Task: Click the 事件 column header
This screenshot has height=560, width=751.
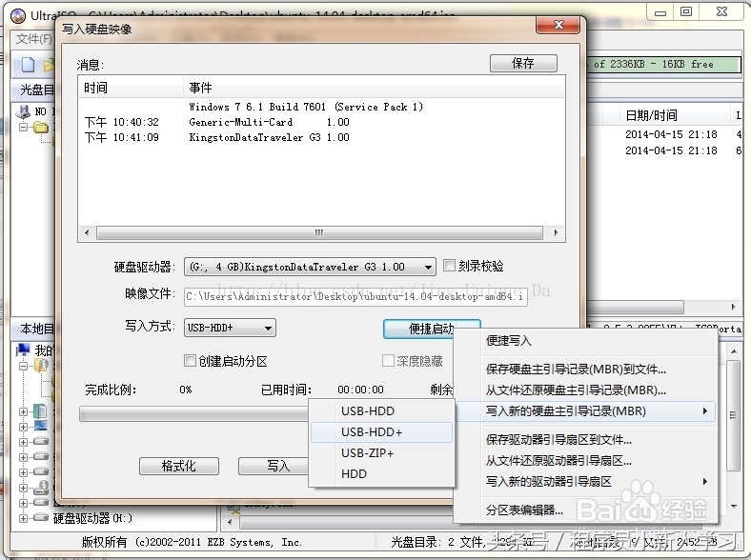Action: click(374, 88)
